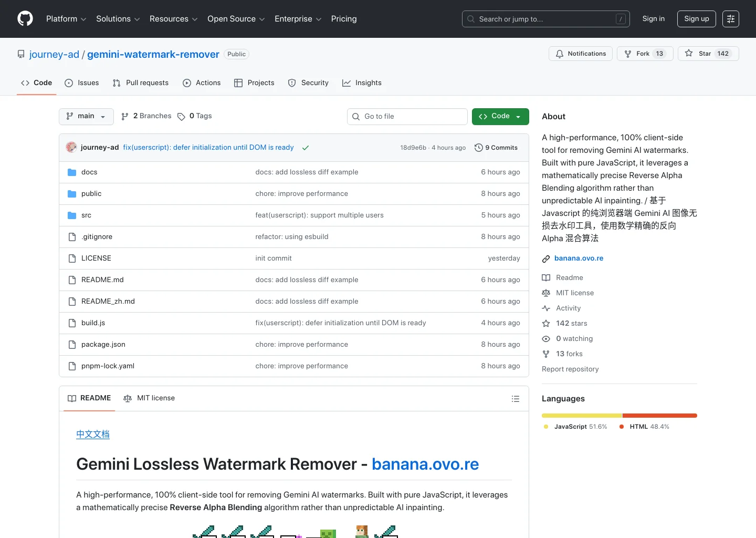The height and width of the screenshot is (538, 756).
Task: Expand the Platform menu
Action: 66,19
